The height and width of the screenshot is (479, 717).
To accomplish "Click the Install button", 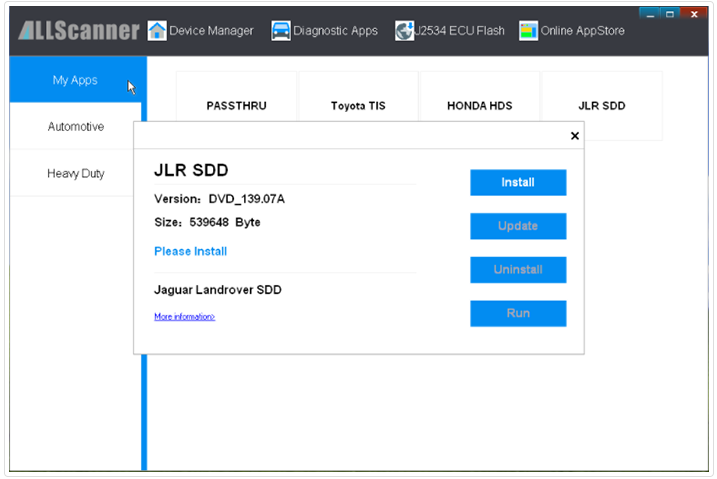I will pos(518,182).
